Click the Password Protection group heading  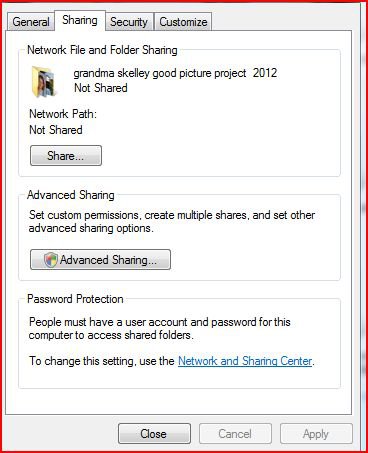[75, 299]
